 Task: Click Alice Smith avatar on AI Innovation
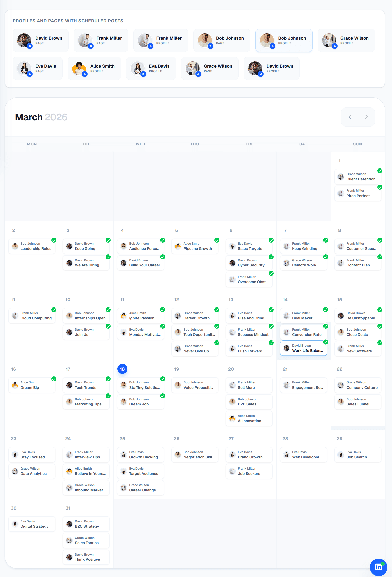(232, 418)
